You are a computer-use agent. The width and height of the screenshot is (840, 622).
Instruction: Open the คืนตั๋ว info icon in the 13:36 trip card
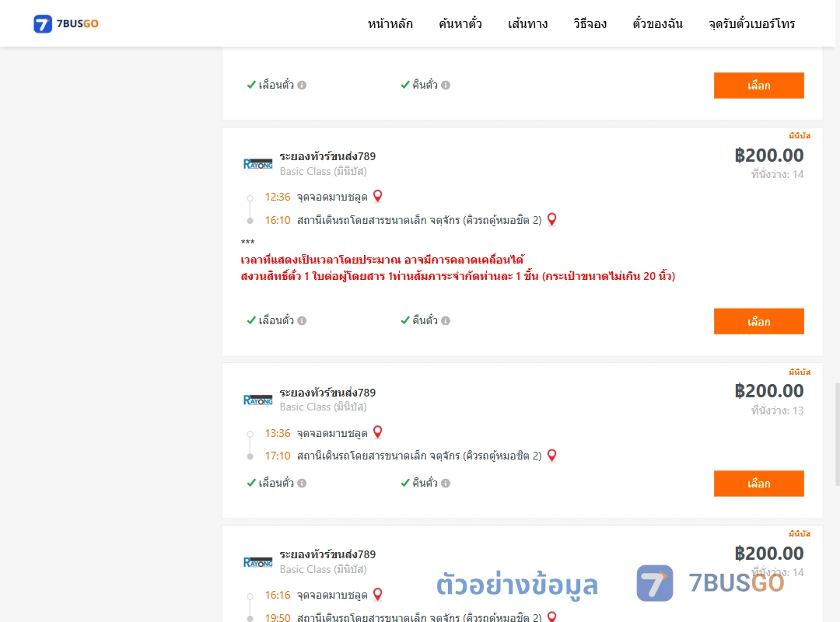tap(446, 484)
